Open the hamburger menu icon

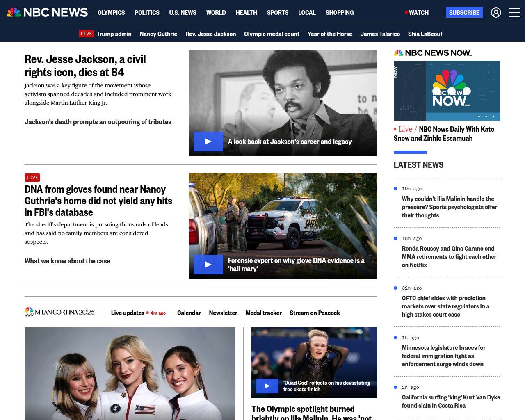point(514,13)
